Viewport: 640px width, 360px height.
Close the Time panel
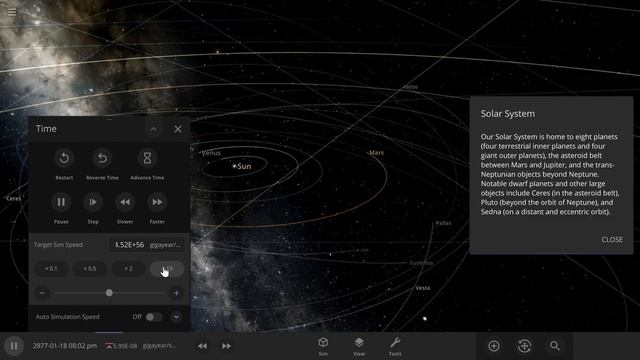click(178, 129)
